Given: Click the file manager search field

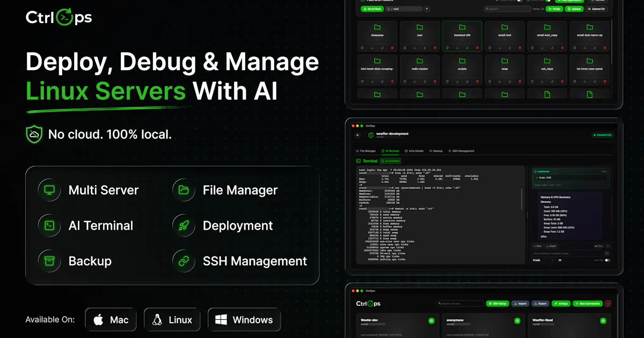Looking at the screenshot, I should pyautogui.click(x=507, y=9).
